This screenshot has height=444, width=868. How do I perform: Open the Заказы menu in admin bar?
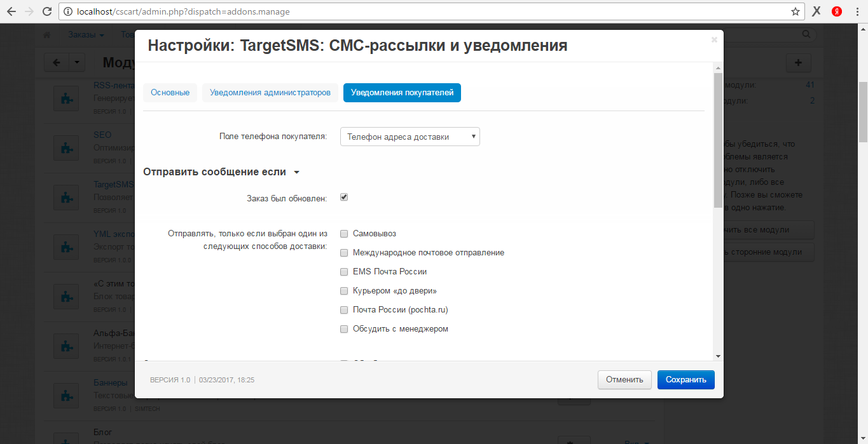coord(86,35)
